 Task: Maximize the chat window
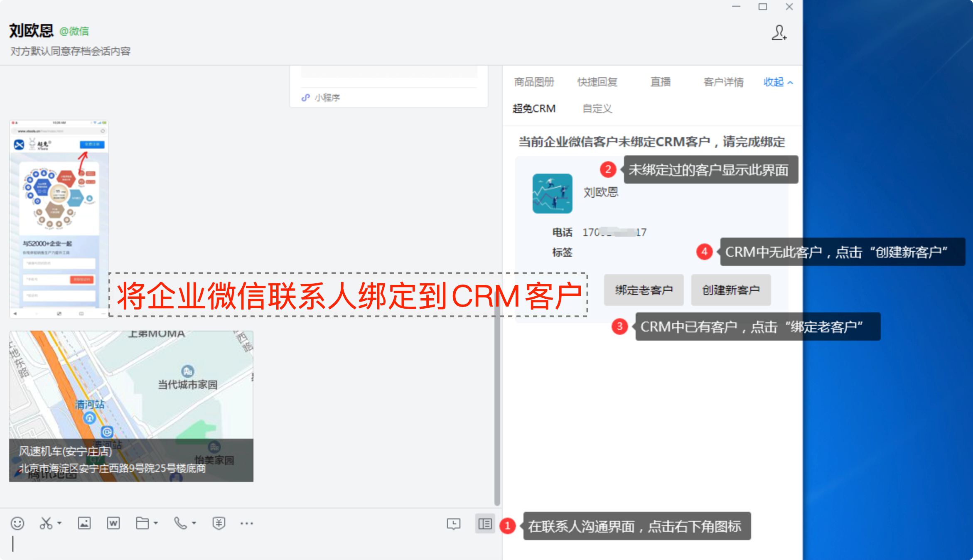[763, 7]
